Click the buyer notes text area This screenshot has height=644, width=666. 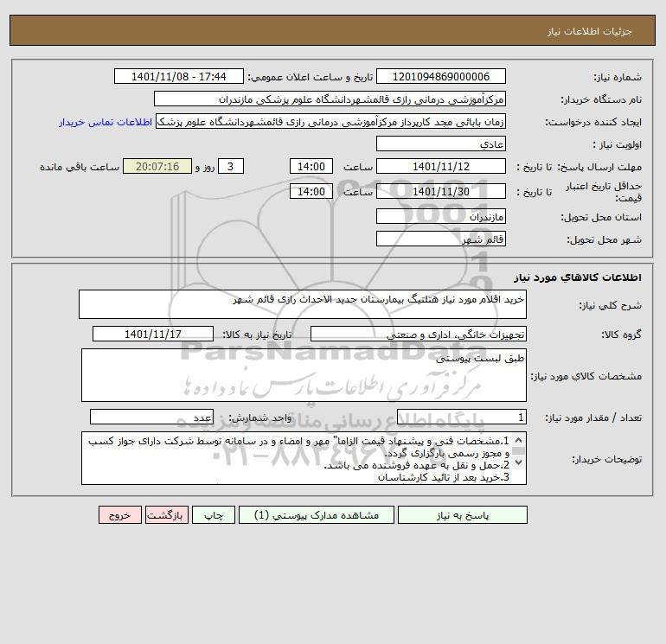[x=304, y=458]
